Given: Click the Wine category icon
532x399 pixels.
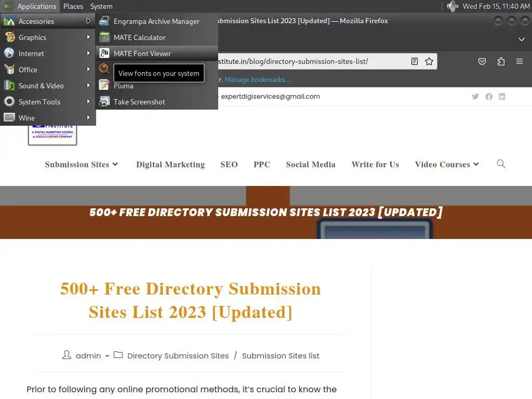Looking at the screenshot, I should (9, 117).
